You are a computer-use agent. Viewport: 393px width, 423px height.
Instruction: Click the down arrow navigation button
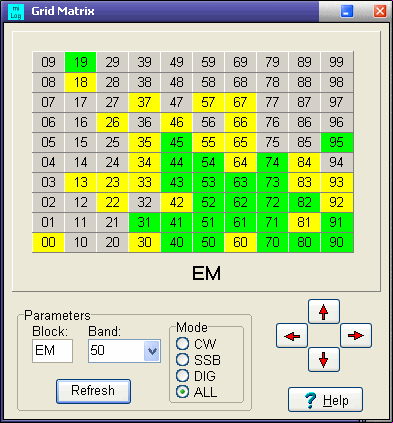324,360
